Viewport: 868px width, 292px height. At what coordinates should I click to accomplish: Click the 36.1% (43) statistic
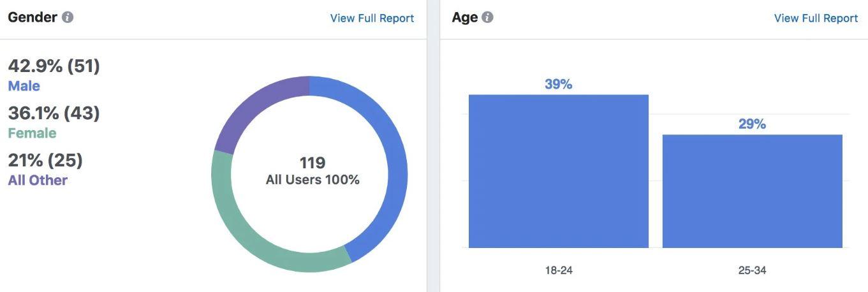click(54, 113)
